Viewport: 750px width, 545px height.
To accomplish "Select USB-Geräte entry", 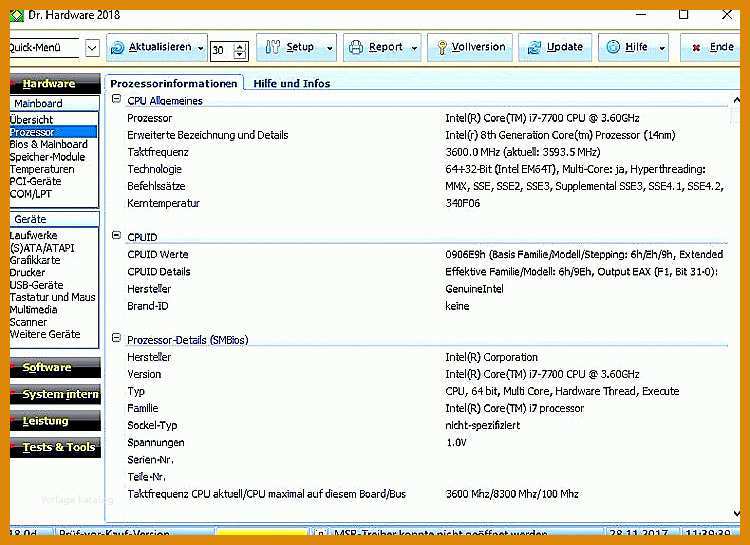I will tap(36, 285).
